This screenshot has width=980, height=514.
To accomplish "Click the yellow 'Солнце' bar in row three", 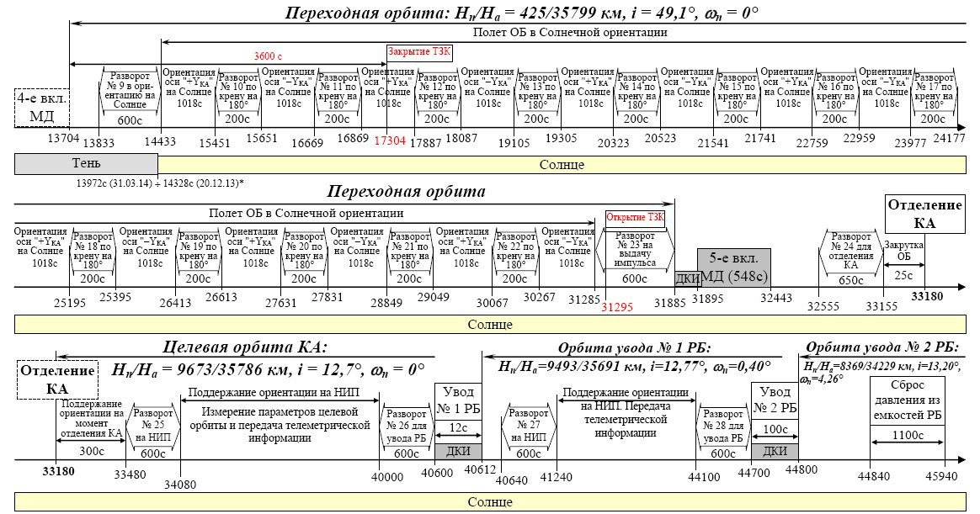I will click(490, 501).
